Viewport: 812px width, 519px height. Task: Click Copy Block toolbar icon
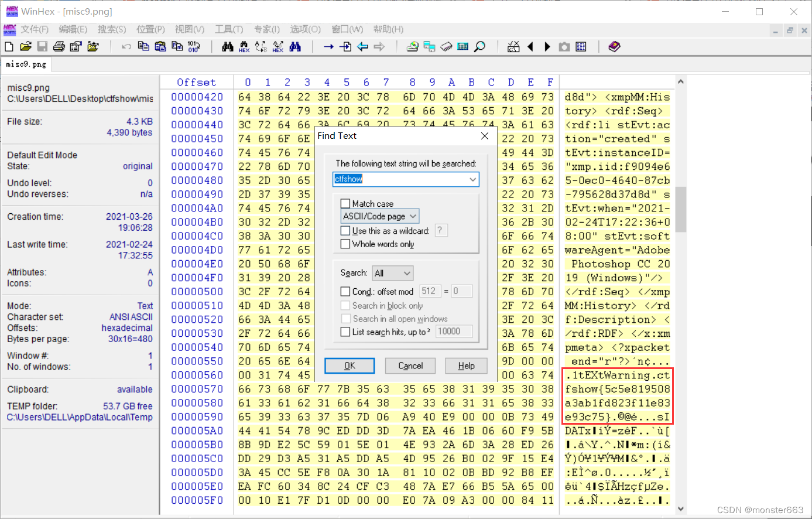tap(143, 46)
